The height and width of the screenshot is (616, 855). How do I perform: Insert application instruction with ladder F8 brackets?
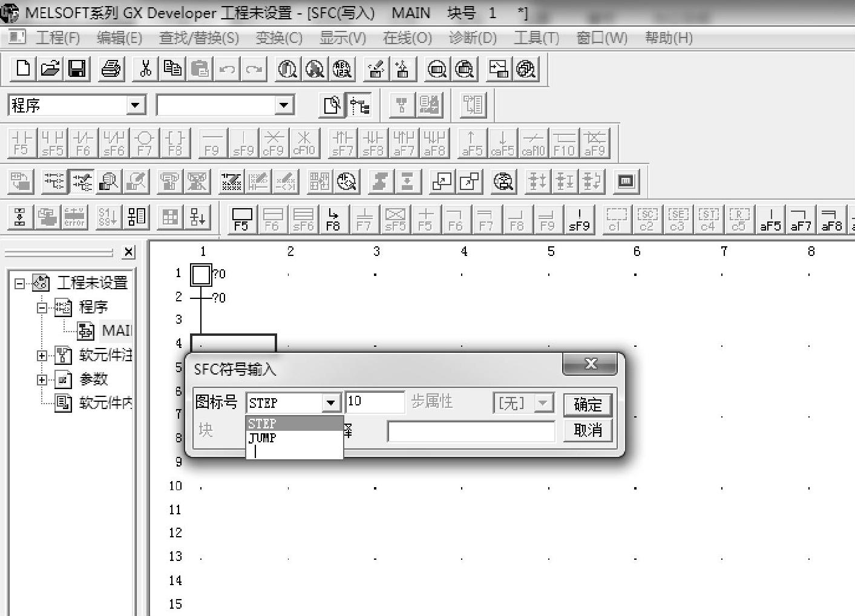175,143
